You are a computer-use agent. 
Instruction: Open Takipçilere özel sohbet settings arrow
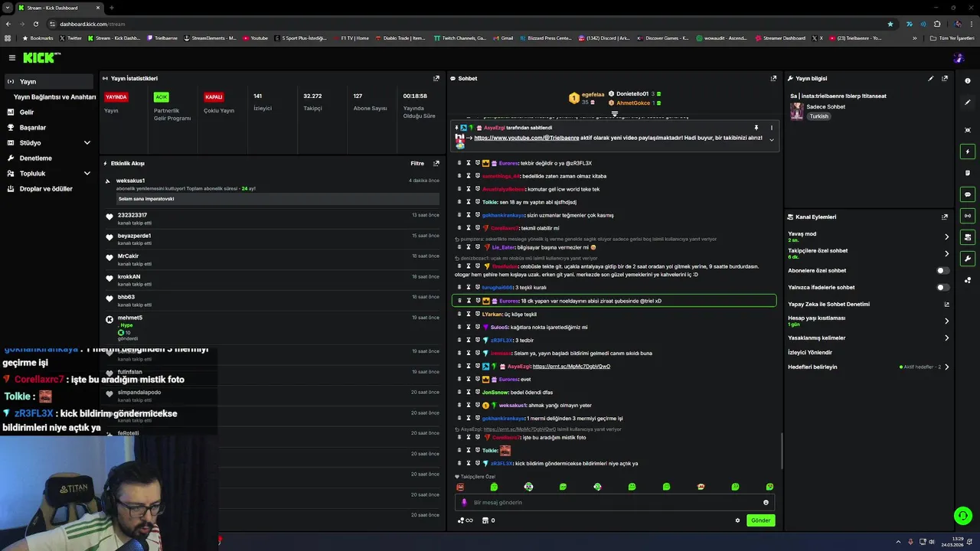946,253
